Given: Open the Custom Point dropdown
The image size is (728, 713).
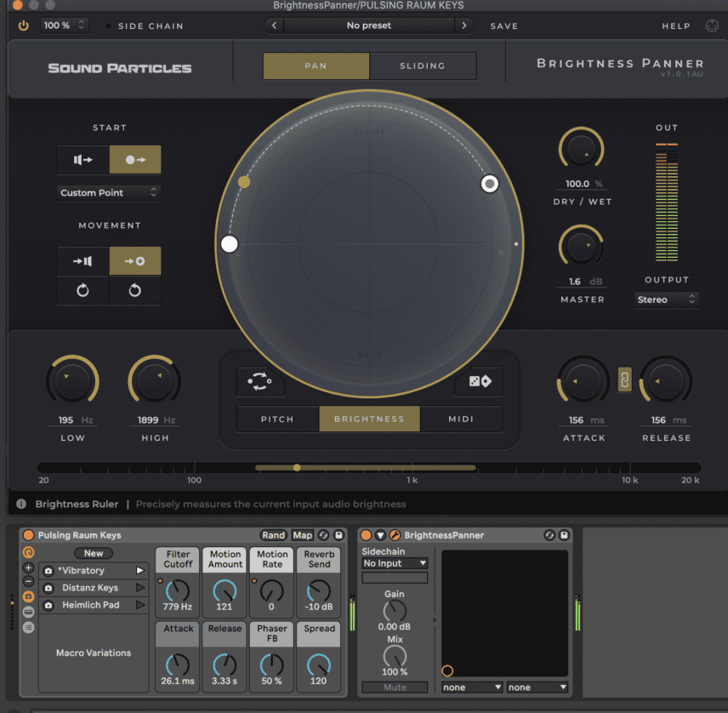Looking at the screenshot, I should [x=109, y=193].
